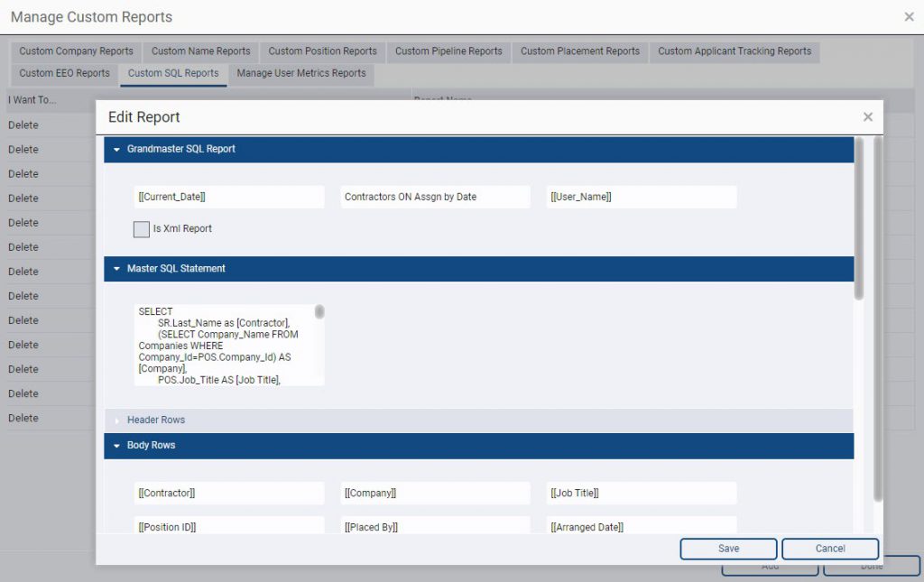
Task: Open the Custom Company Reports tab
Action: (76, 51)
